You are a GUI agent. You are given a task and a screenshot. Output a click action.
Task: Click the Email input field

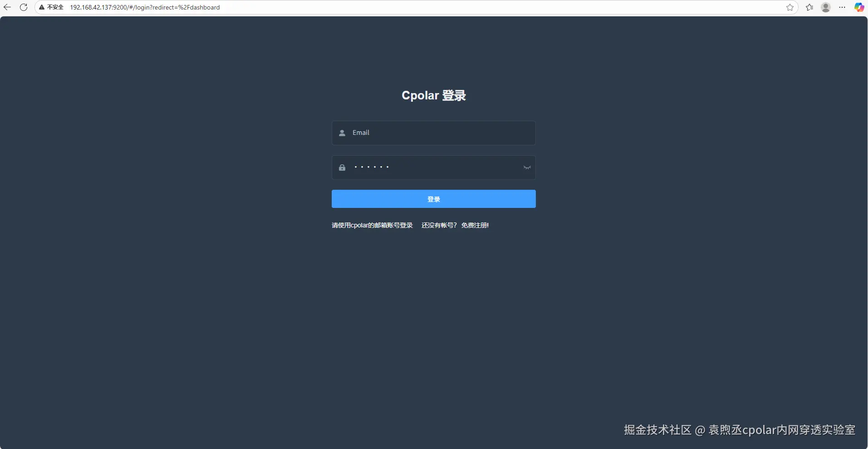point(434,133)
